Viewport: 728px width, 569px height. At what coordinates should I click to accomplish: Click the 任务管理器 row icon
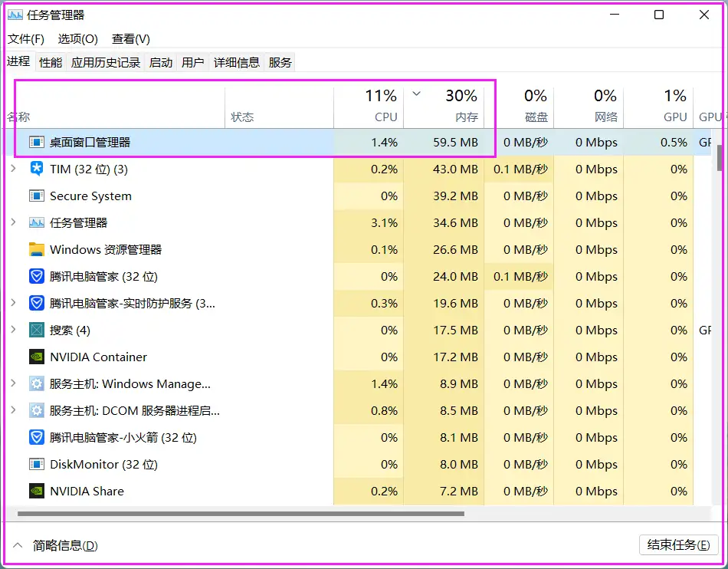point(37,223)
